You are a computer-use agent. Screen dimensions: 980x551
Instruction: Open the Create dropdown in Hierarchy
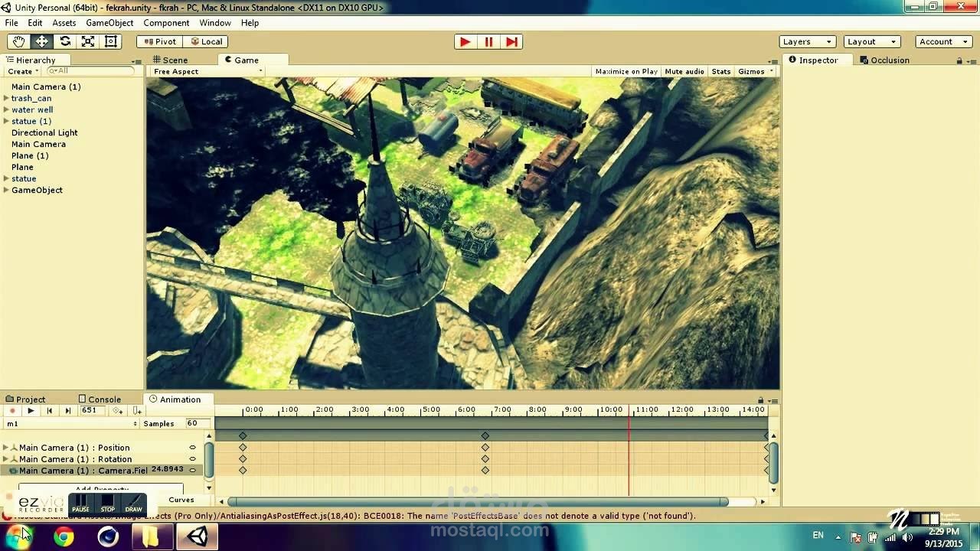click(22, 71)
